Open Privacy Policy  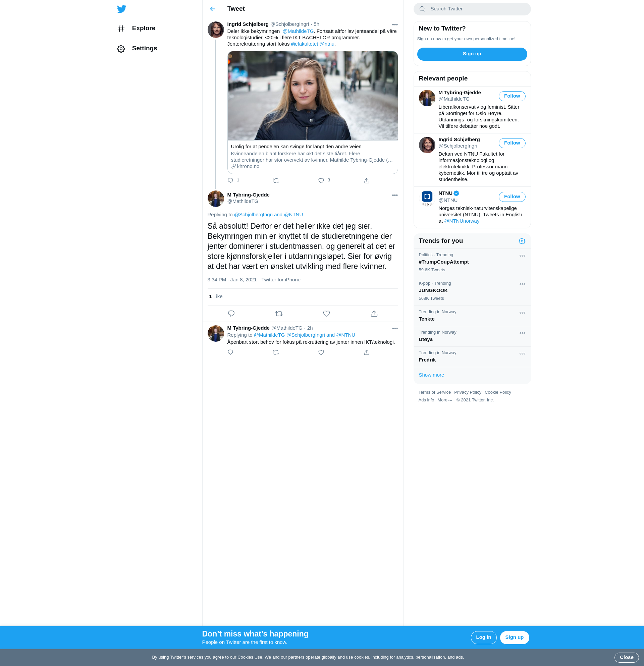point(467,392)
